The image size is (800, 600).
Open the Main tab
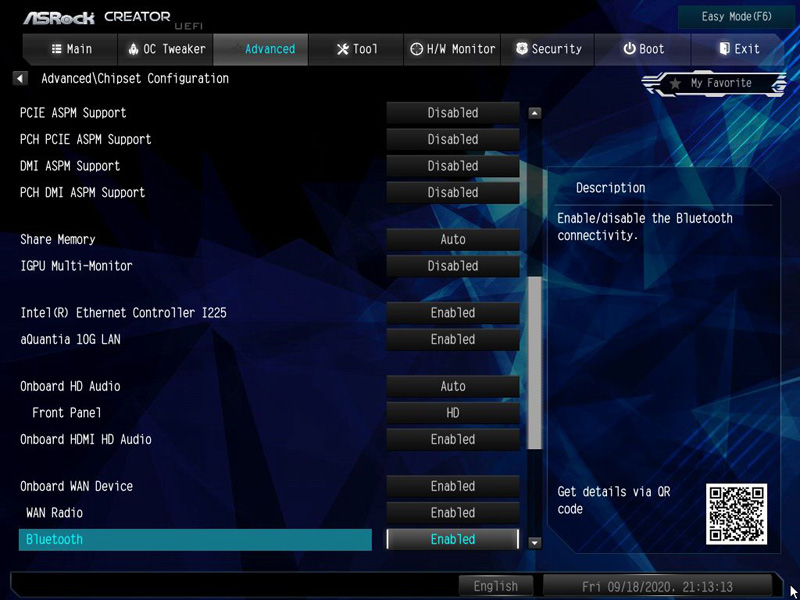[x=70, y=49]
